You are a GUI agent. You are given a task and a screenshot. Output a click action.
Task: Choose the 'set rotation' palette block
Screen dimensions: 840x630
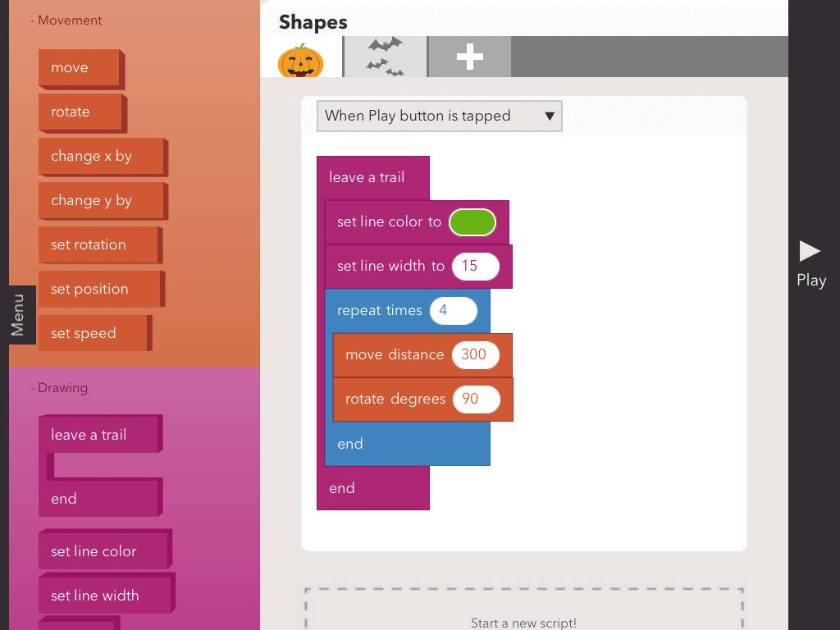(98, 245)
